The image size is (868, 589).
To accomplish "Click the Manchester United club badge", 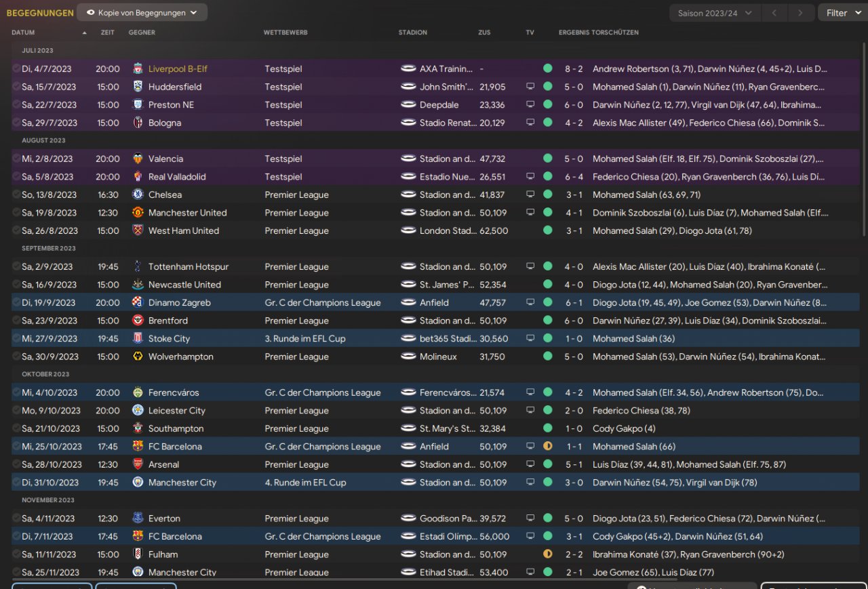I will pos(138,213).
